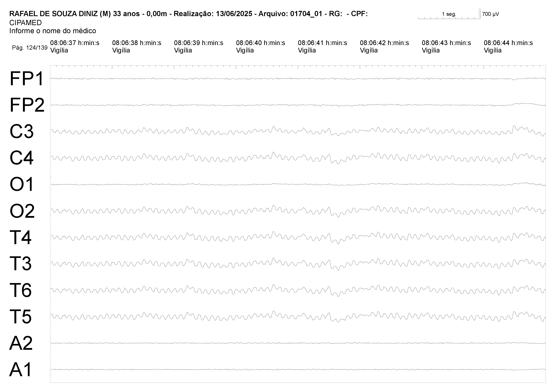Screen dimensions: 555x392
Task: Click the 08:06:38 timestamp
Action: click(x=137, y=43)
